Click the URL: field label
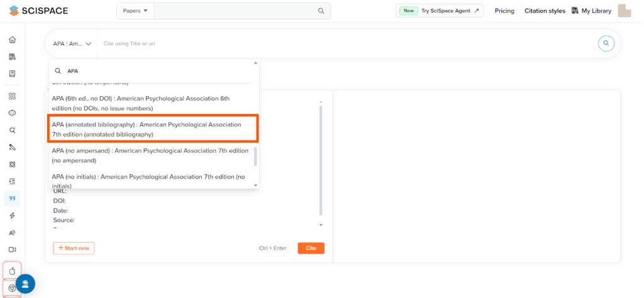 pos(60,191)
